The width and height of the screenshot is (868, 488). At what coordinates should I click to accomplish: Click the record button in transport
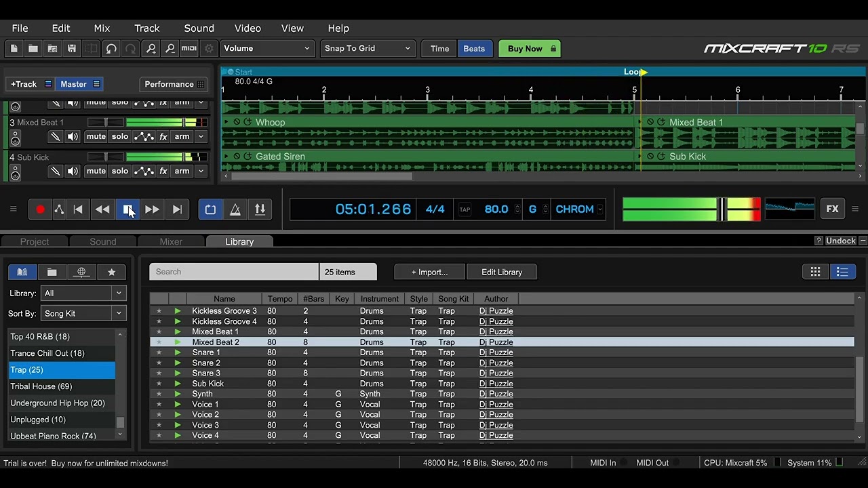[x=40, y=209]
